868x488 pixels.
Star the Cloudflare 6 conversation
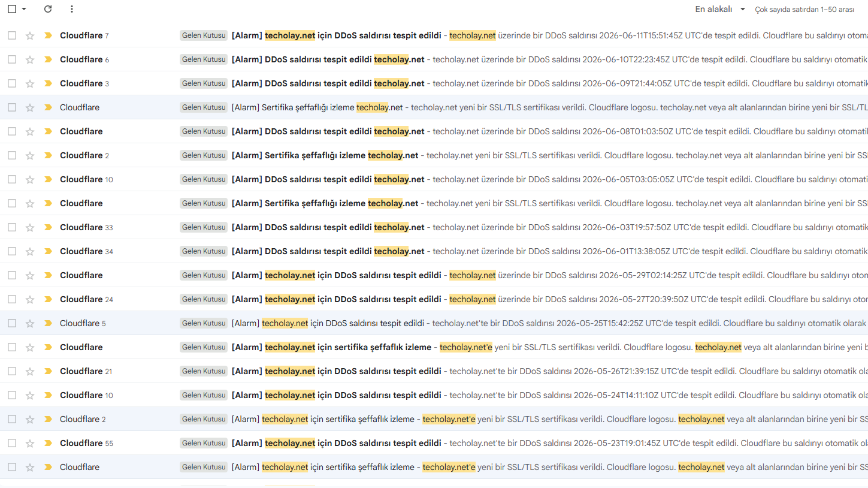pos(30,59)
